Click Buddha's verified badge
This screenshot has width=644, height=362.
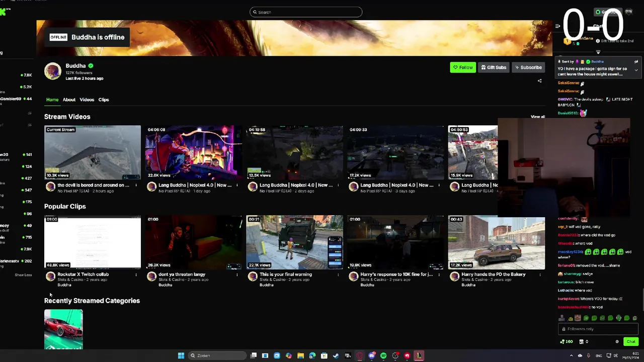(91, 66)
